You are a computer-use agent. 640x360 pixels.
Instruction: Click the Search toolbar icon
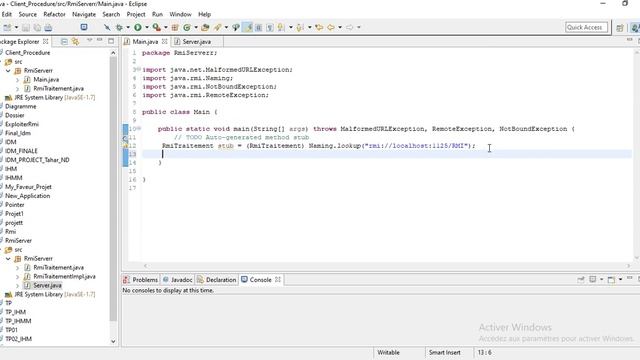236,27
